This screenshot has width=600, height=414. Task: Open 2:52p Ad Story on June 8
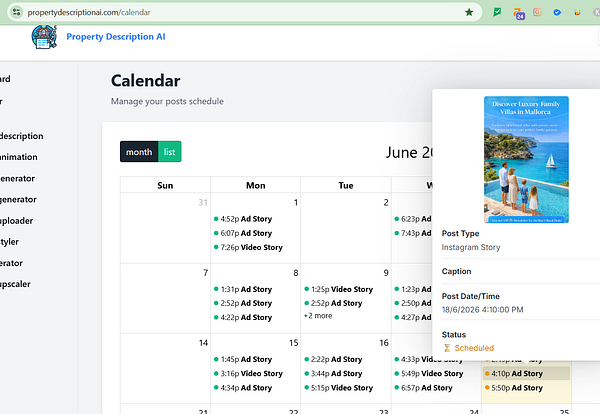(x=255, y=303)
